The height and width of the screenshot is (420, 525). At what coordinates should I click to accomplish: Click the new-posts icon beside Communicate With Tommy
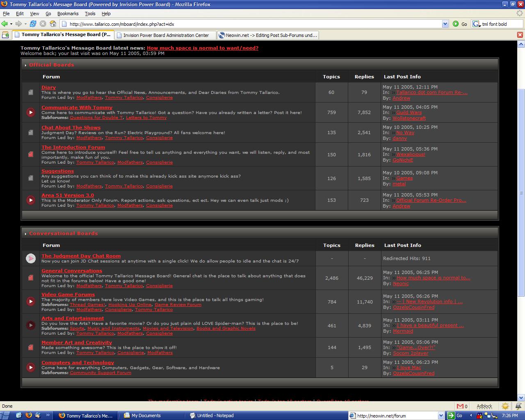(x=30, y=112)
